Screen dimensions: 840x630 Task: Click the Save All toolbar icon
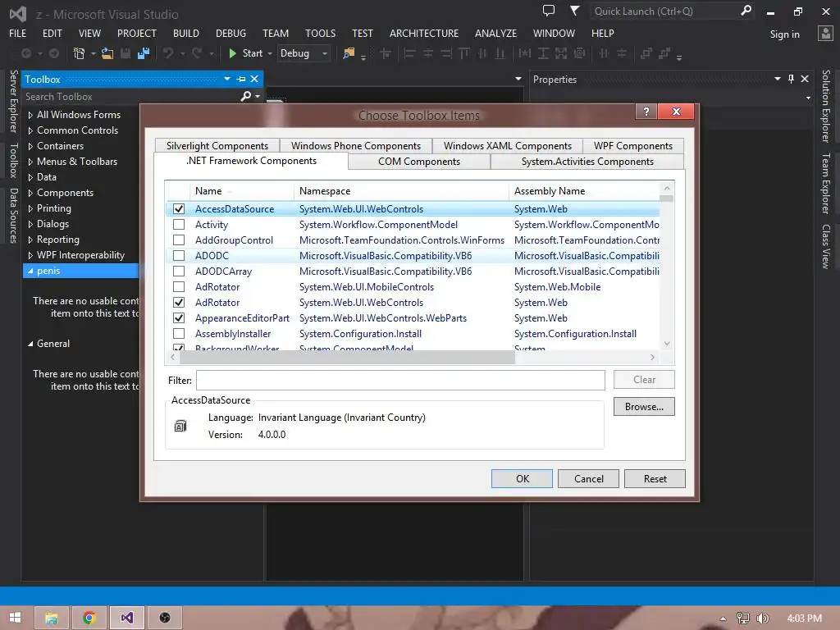tap(143, 53)
